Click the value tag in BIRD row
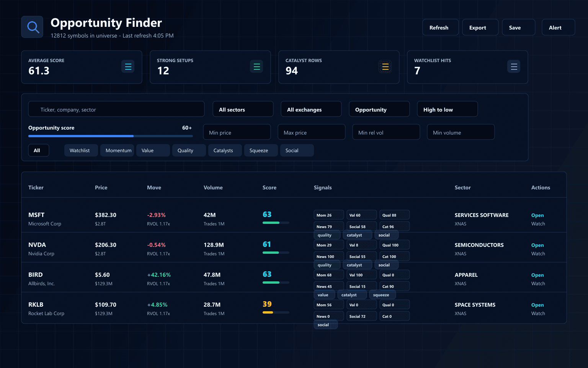This screenshot has width=588, height=368. [x=324, y=295]
